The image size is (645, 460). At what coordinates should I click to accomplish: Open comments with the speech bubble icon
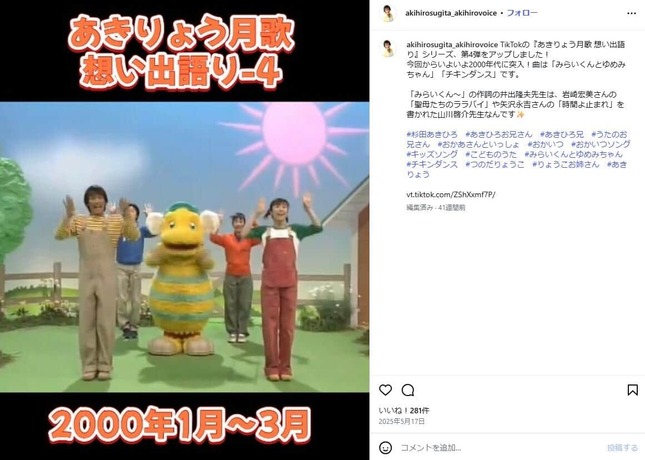(408, 390)
